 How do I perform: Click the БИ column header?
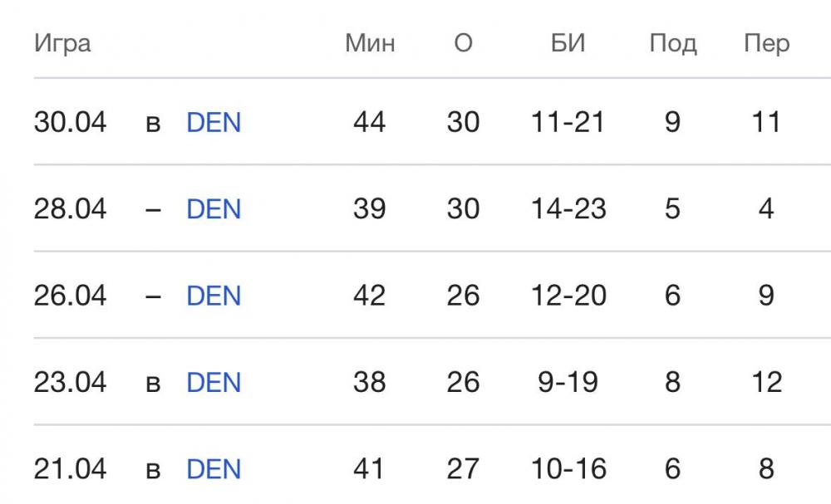pyautogui.click(x=568, y=43)
